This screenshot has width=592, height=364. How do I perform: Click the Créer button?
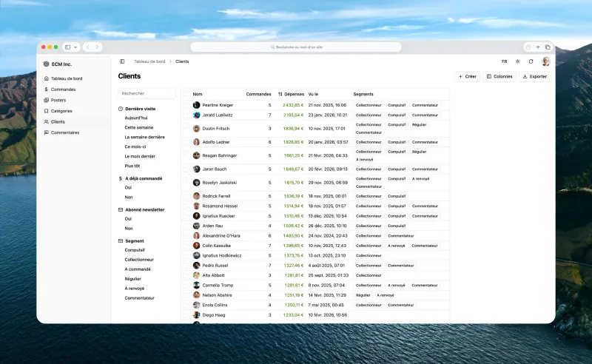(x=468, y=76)
